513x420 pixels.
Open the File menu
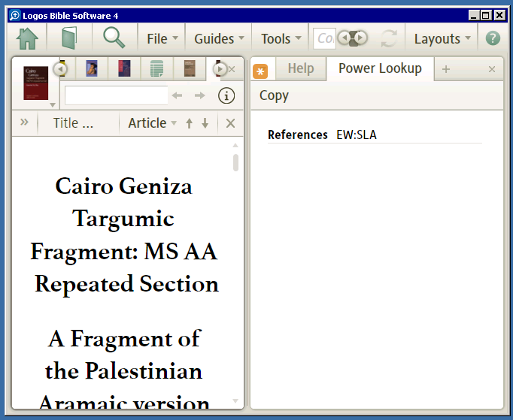click(x=162, y=38)
